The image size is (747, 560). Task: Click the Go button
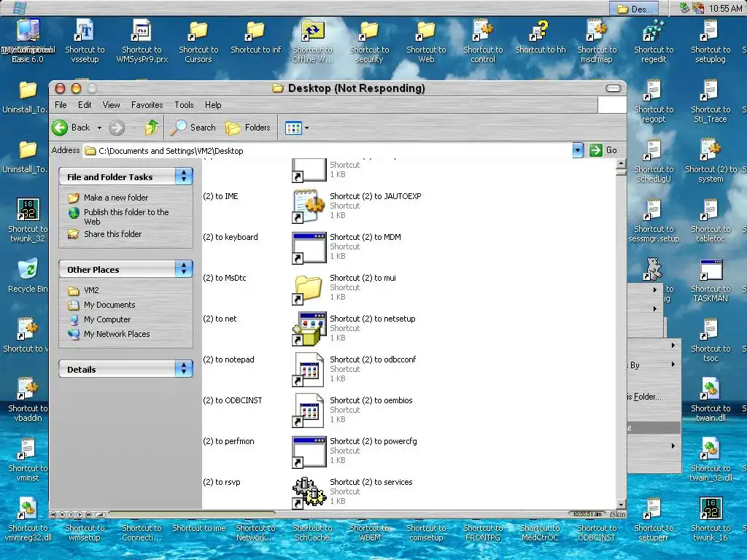603,150
